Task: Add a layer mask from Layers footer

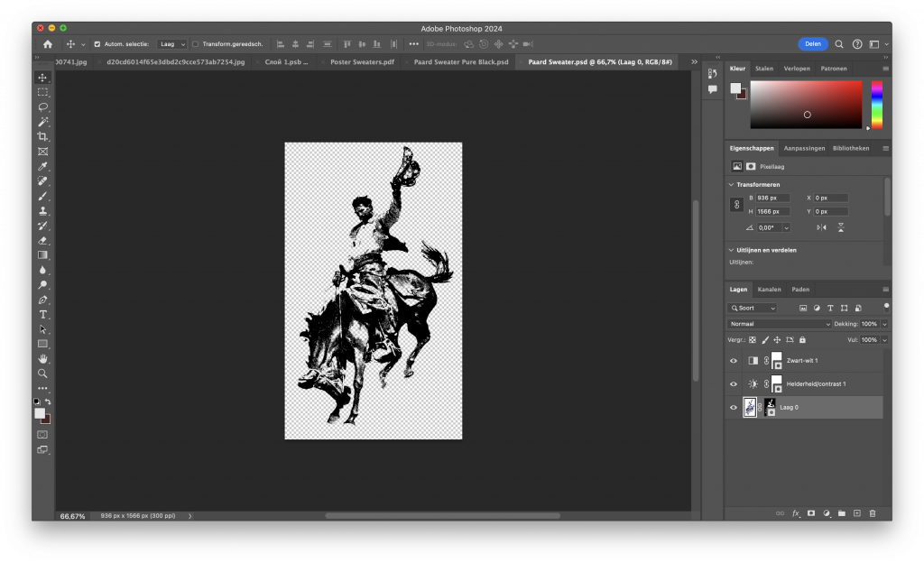Action: tap(811, 513)
